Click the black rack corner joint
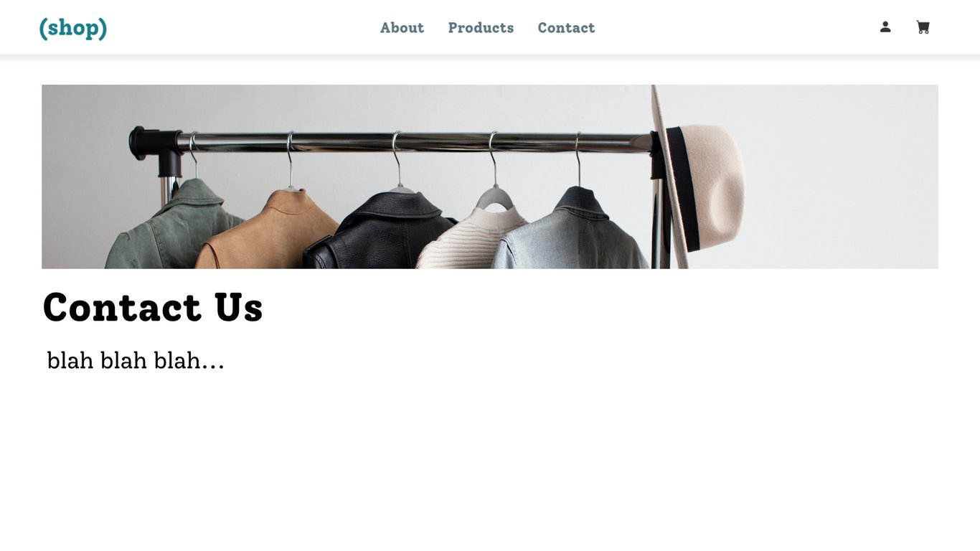Image resolution: width=980 pixels, height=551 pixels. coord(156,147)
